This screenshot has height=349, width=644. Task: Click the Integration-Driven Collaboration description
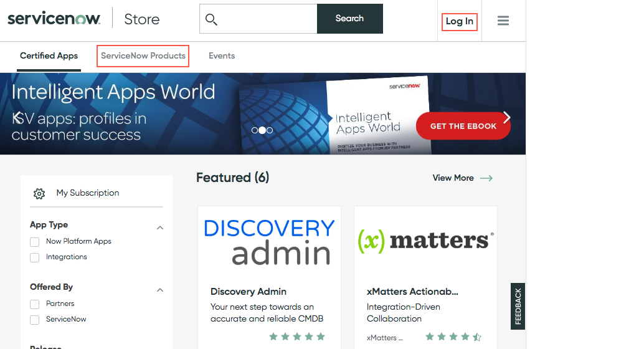pyautogui.click(x=404, y=313)
